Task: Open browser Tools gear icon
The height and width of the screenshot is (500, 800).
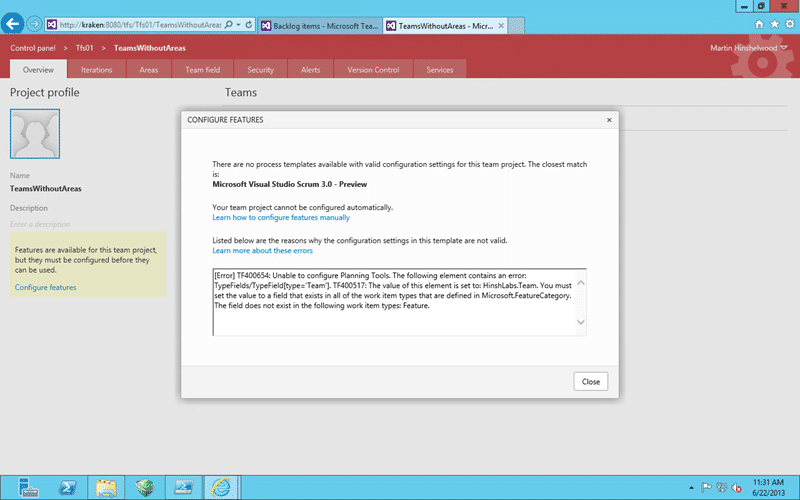Action: tap(790, 24)
